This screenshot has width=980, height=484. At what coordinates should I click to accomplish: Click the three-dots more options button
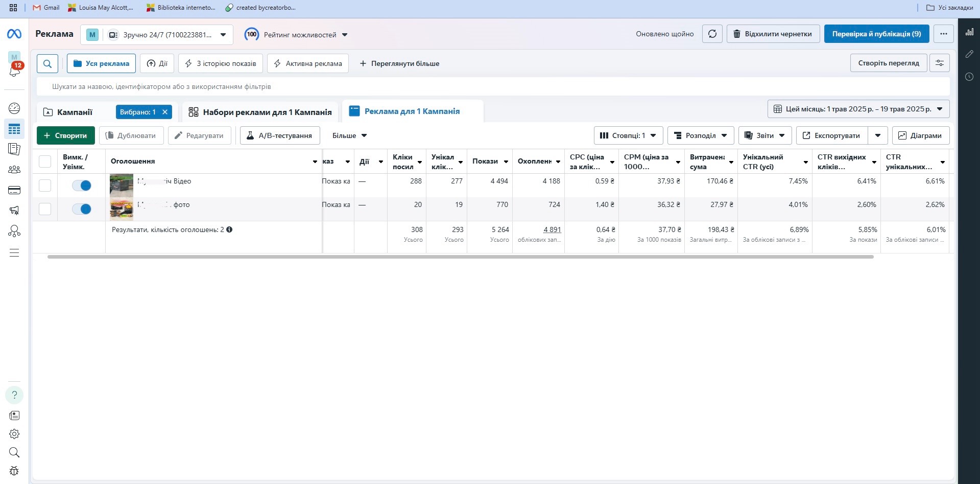[x=943, y=34]
